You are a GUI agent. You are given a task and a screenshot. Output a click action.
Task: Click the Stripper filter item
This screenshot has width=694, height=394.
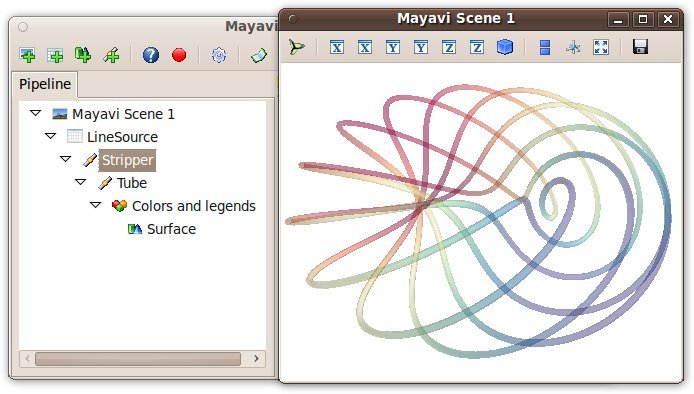click(127, 160)
